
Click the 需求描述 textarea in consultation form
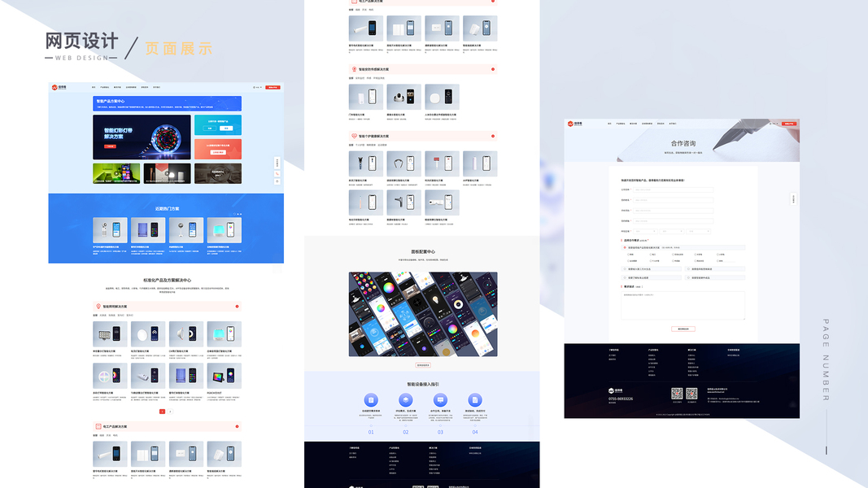pos(683,306)
